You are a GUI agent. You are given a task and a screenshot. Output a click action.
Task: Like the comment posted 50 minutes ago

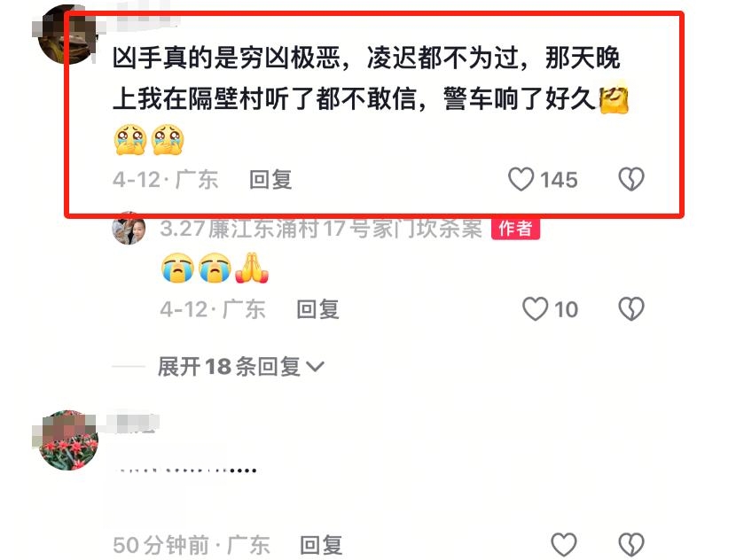click(564, 545)
